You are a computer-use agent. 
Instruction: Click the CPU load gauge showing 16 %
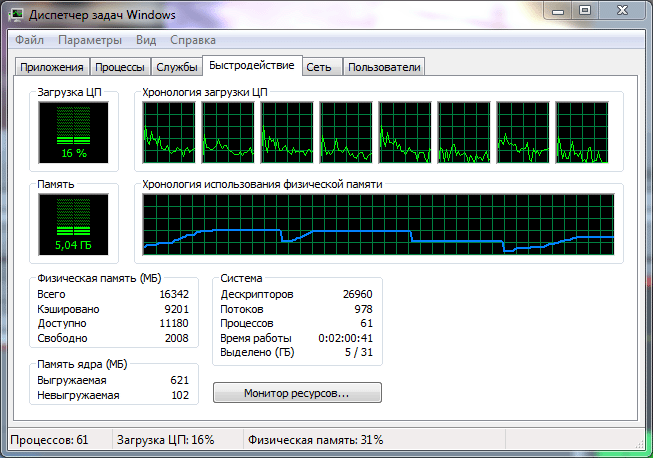74,132
